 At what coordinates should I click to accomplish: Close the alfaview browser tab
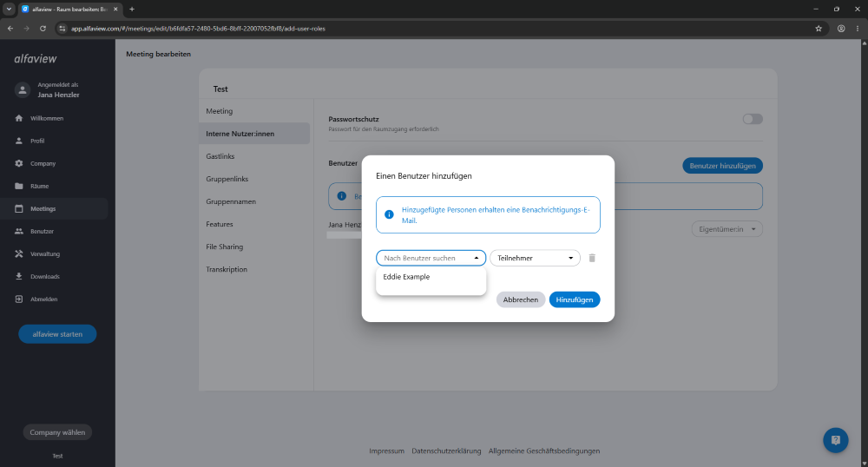click(115, 9)
